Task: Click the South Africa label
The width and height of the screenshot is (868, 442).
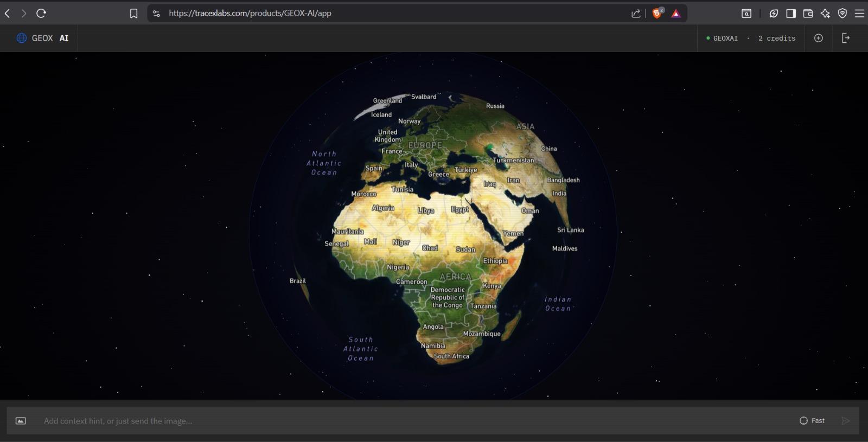Action: coord(451,356)
